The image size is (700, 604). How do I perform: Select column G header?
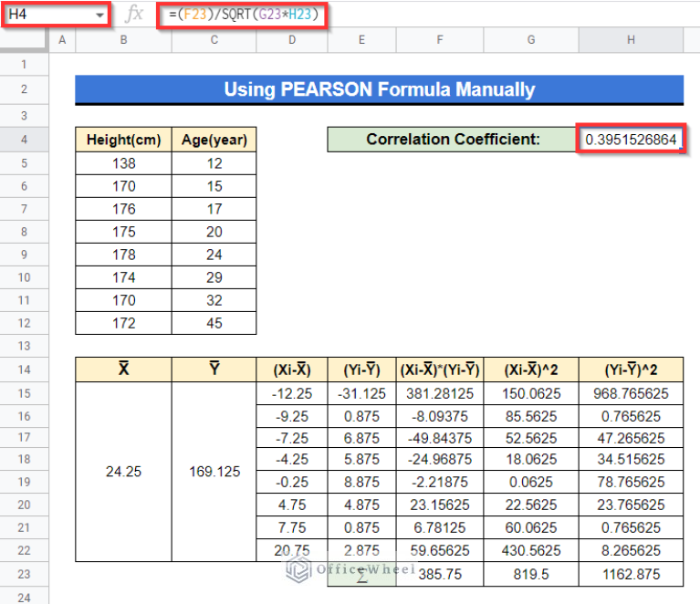pyautogui.click(x=531, y=40)
